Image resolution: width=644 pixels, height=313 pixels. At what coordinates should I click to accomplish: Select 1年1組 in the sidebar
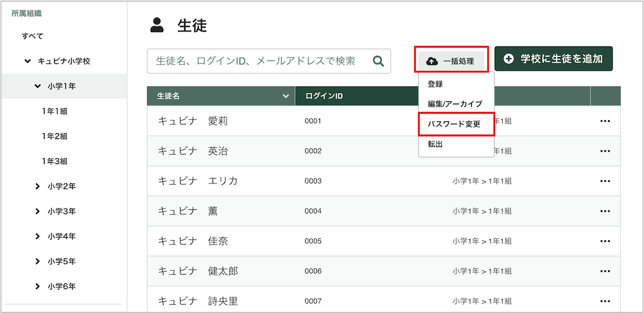click(x=54, y=111)
